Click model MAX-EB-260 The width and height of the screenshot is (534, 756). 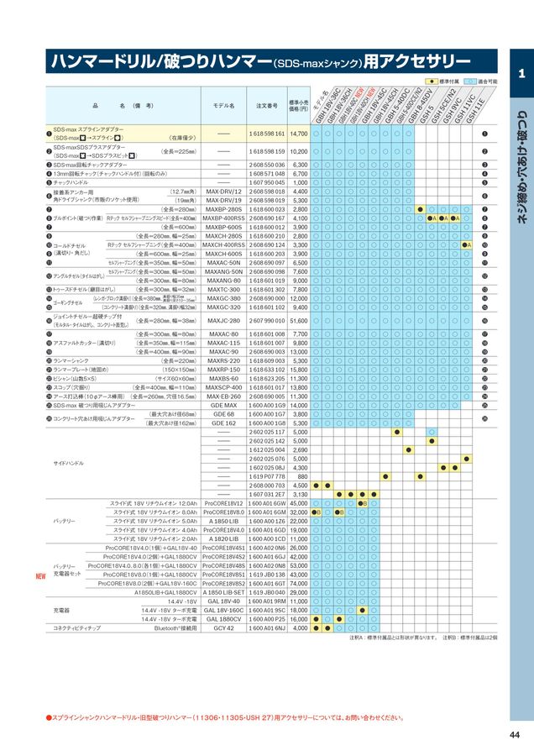point(223,396)
